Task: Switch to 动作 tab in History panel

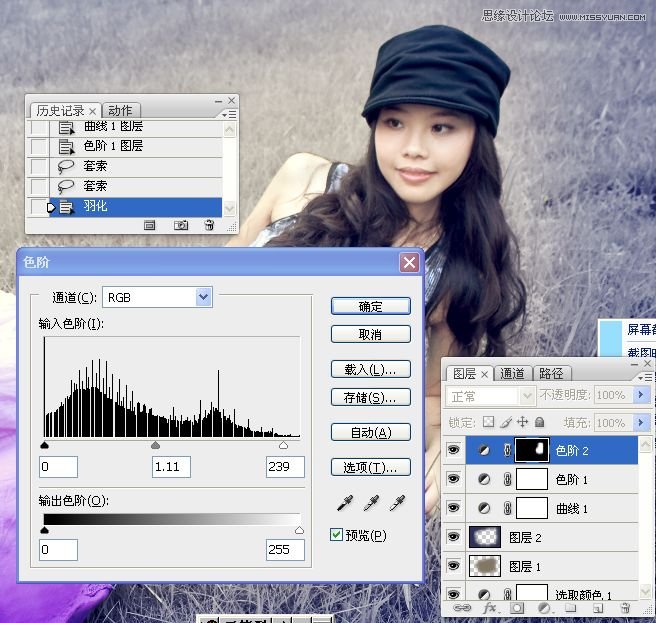Action: [x=120, y=110]
